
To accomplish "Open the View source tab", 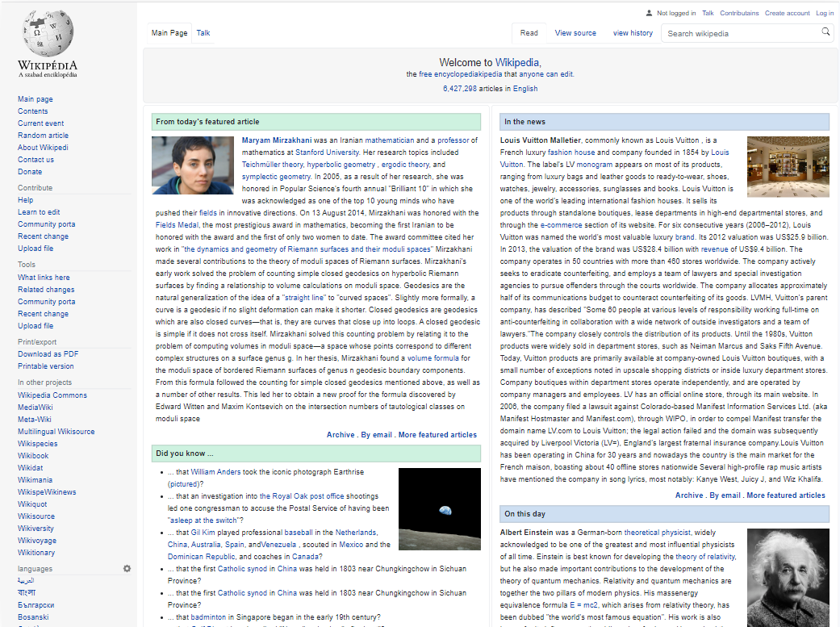I will click(x=575, y=33).
